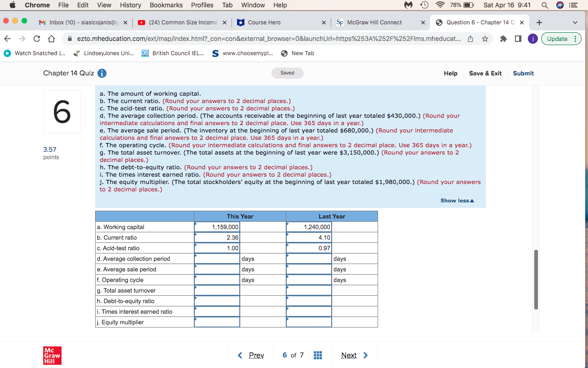Viewport: 588px width, 368px height.
Task: Click the Gmail favicon on the Inbox tab
Action: click(43, 22)
